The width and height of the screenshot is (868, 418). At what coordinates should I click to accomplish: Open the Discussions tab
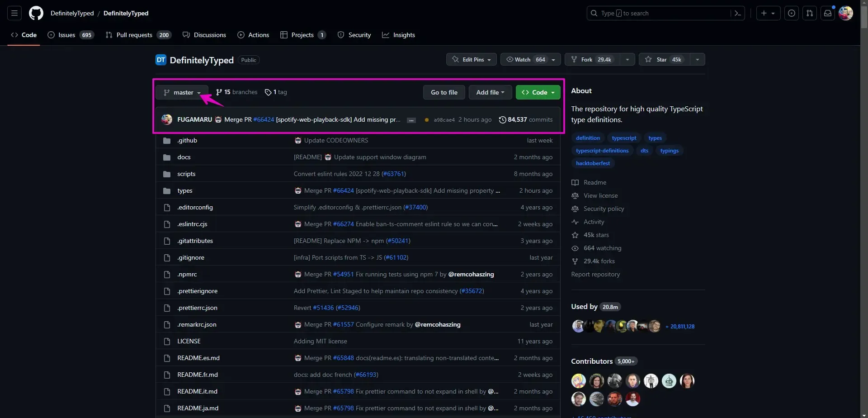pyautogui.click(x=204, y=35)
